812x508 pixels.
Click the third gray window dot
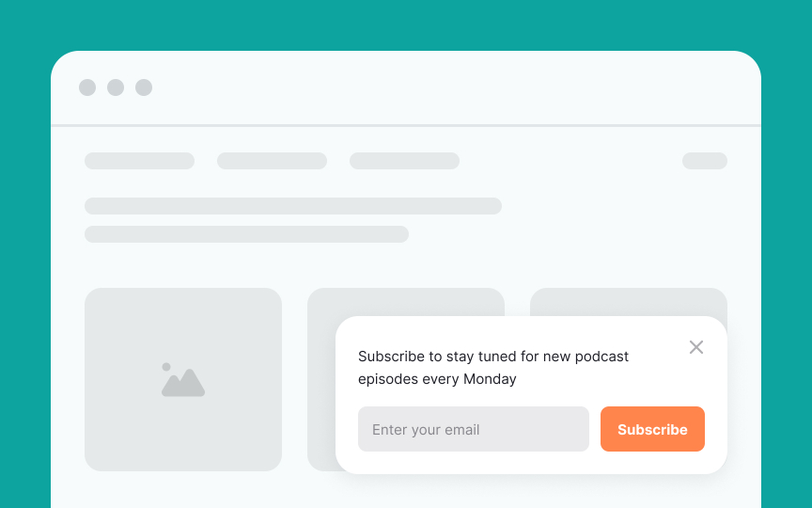tap(144, 87)
